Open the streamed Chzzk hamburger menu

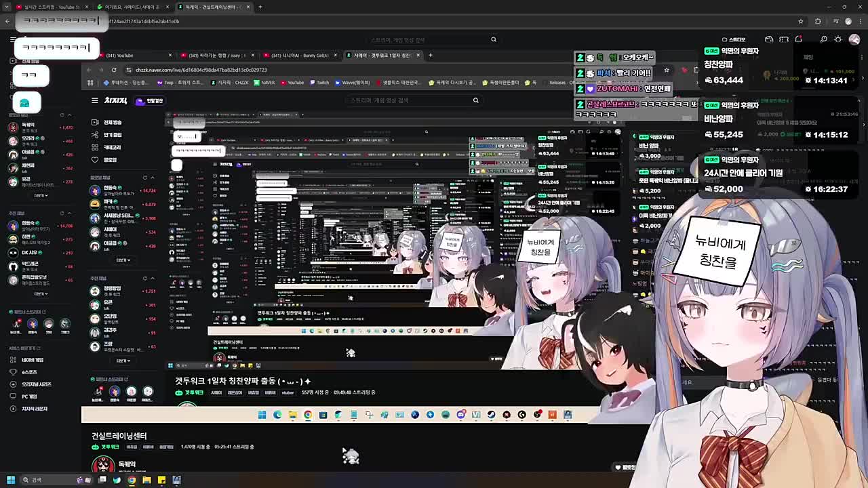(95, 101)
